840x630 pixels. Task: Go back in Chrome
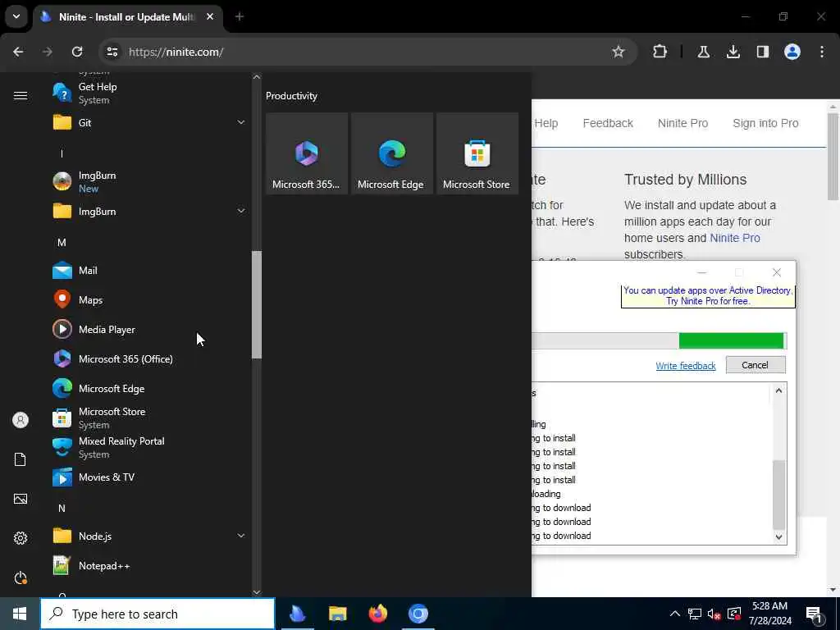point(18,52)
